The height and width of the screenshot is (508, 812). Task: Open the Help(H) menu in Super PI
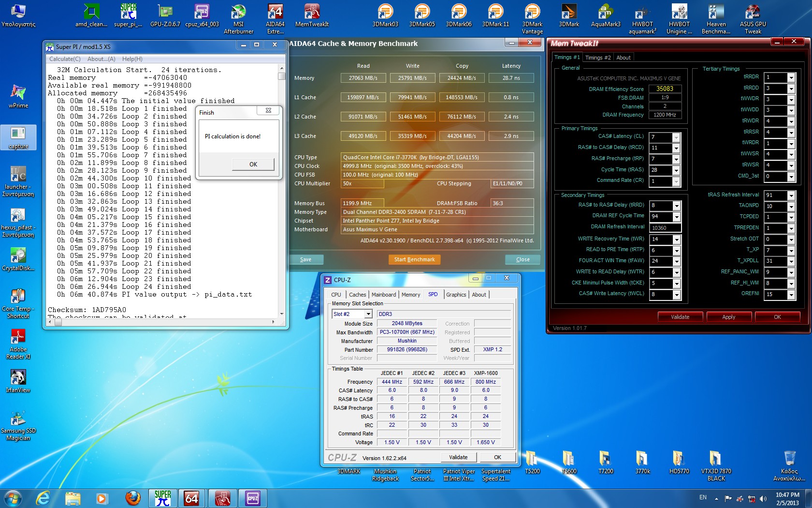pos(132,59)
